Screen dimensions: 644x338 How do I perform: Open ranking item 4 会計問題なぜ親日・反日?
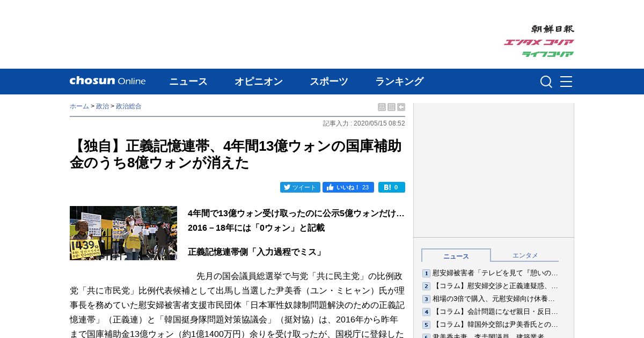[495, 312]
